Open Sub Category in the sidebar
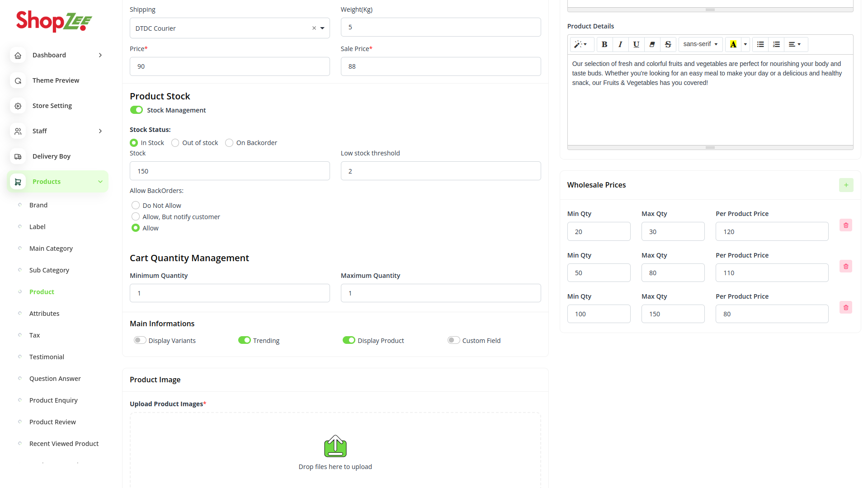Screen dimensions: 868x488 pyautogui.click(x=49, y=270)
